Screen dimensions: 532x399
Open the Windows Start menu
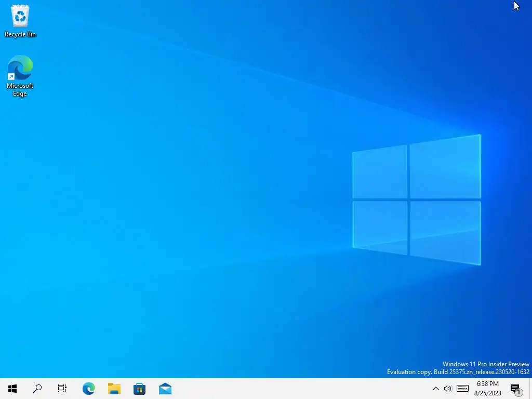[x=12, y=389]
